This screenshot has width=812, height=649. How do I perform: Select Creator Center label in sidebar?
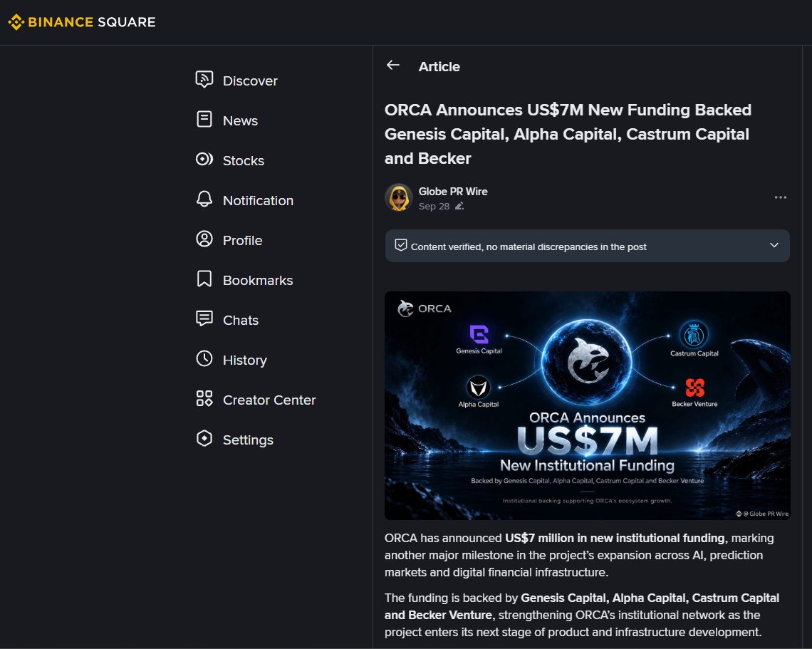point(269,400)
